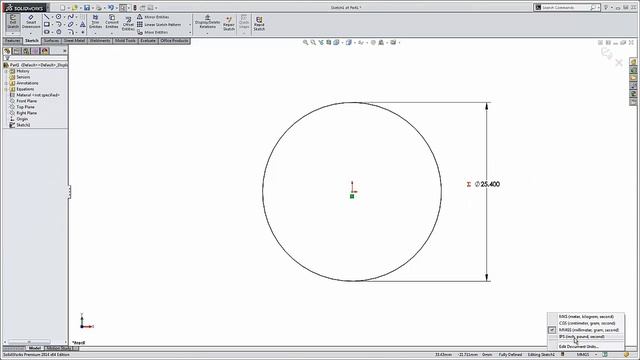This screenshot has height=360, width=640.
Task: Select Right Plane in the feature tree
Action: (23, 113)
